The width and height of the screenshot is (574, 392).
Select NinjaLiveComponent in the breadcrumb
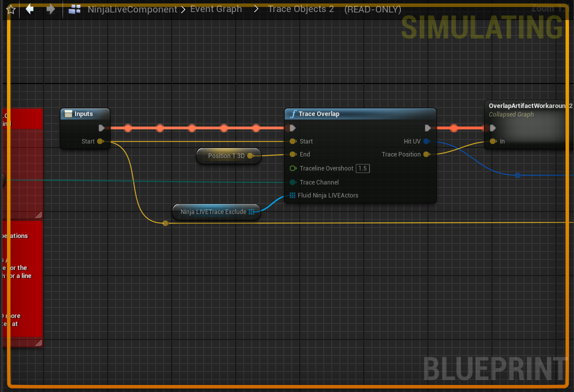click(132, 9)
